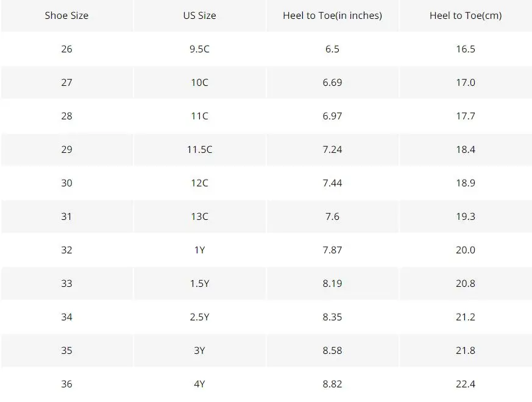Screen dimensions: 532x402
Task: Select the 2.5Y US size cell
Action: point(199,317)
